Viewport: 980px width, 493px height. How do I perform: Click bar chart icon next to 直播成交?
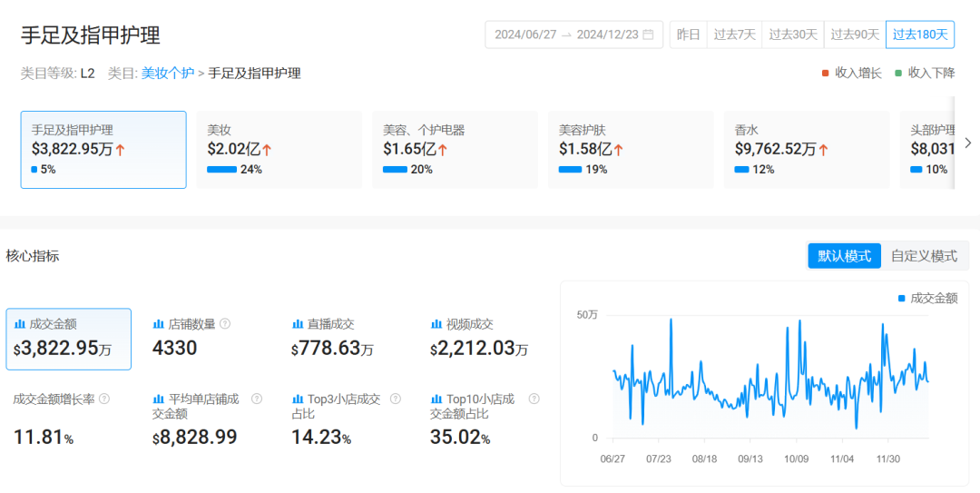(x=297, y=324)
